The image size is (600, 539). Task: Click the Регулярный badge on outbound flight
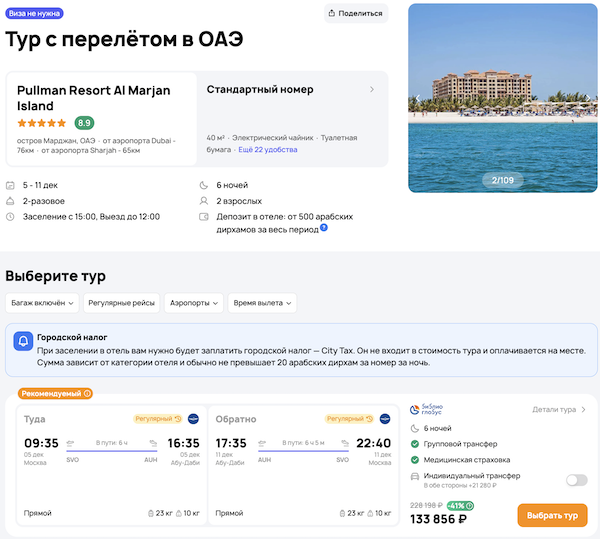click(158, 418)
